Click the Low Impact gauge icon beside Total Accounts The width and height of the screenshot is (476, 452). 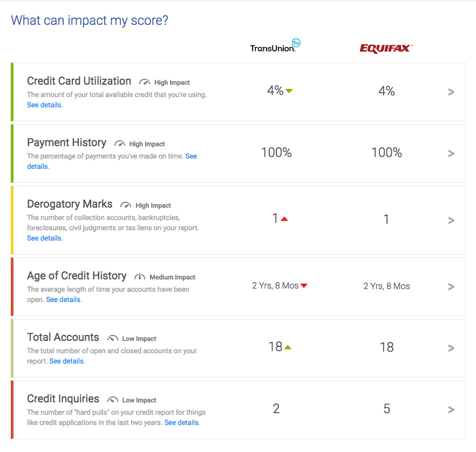113,338
